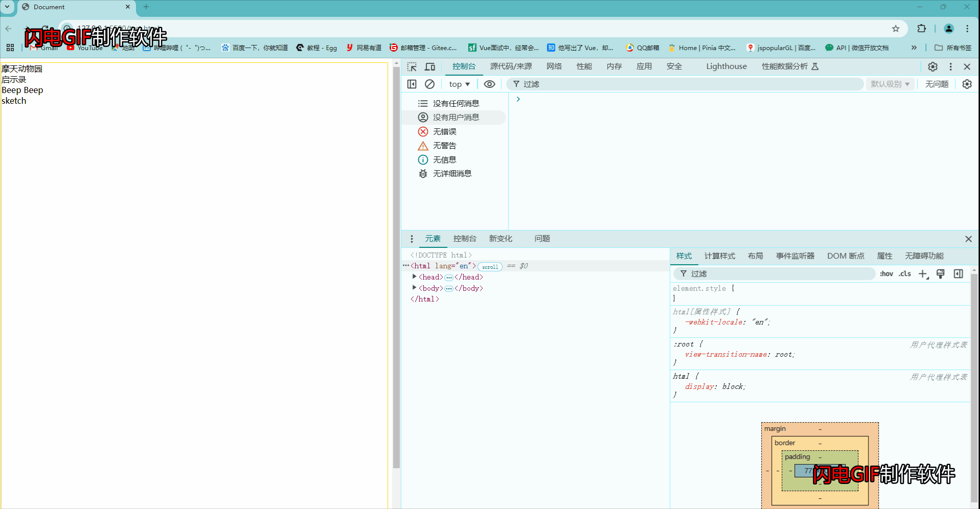This screenshot has width=980, height=509.
Task: Open the 百度一下 bookmark
Action: [x=255, y=48]
